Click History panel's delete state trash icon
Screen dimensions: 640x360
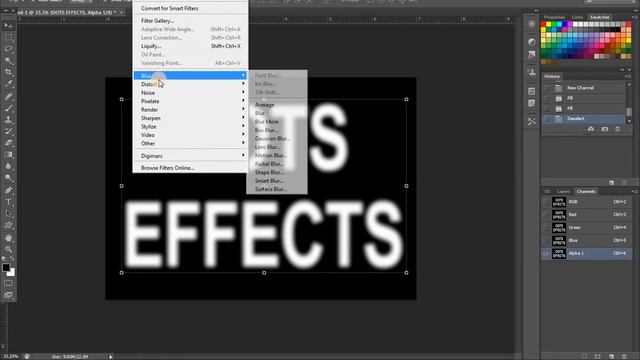pyautogui.click(x=618, y=129)
